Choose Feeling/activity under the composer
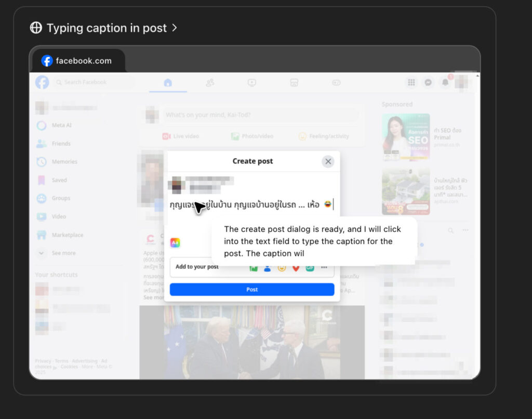 click(x=324, y=136)
